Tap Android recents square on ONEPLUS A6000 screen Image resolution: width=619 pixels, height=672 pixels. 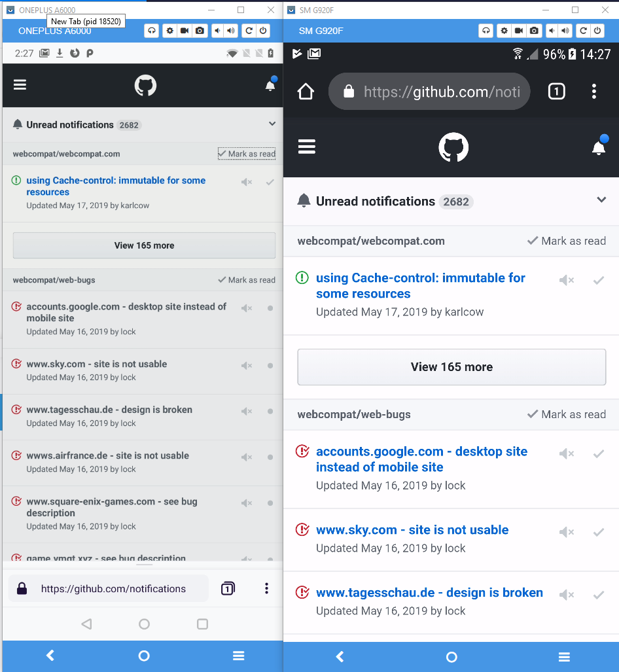tap(202, 624)
